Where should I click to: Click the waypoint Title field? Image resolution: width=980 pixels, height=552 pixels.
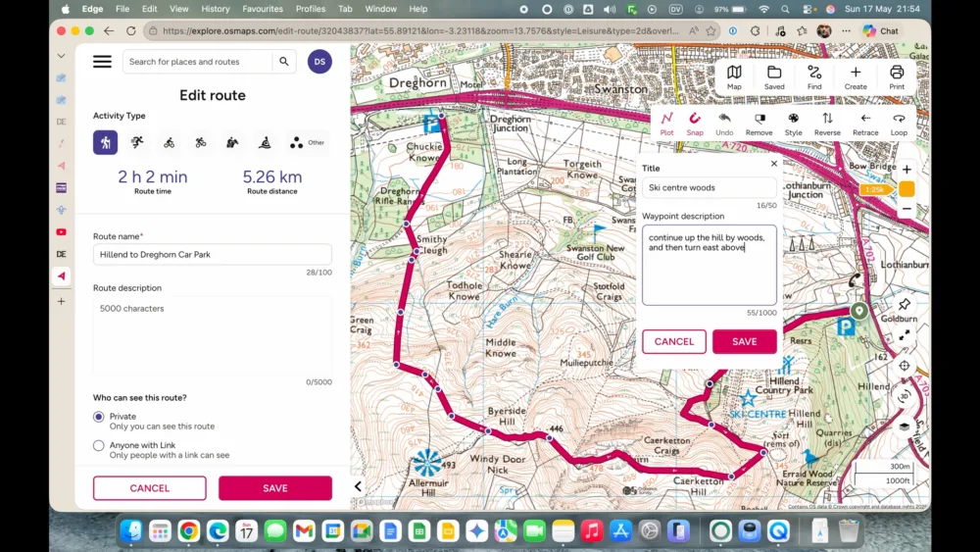(x=710, y=187)
